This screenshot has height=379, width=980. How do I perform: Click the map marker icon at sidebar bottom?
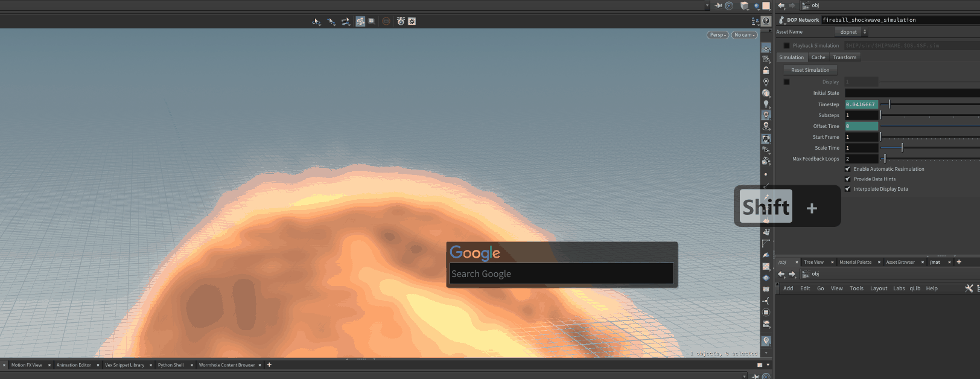tap(766, 341)
